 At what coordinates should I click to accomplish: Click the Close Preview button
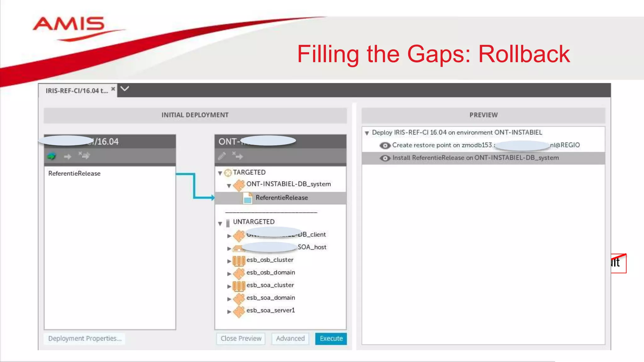point(241,338)
